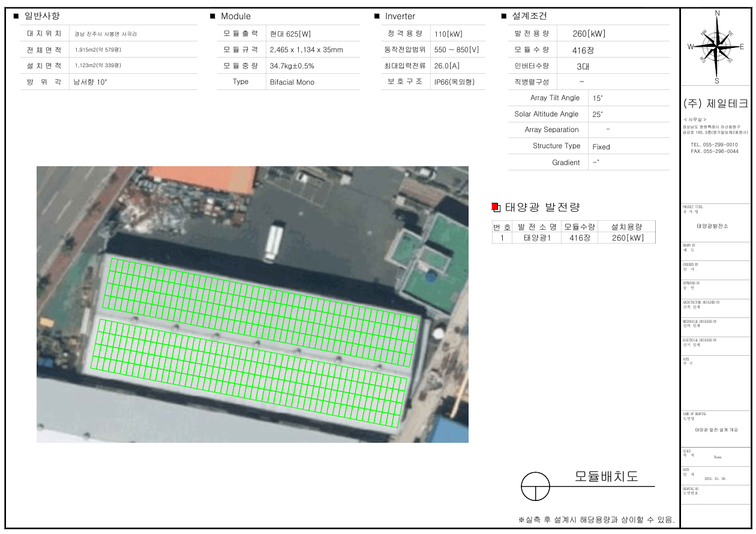The width and height of the screenshot is (756, 534).
Task: Click the black bullet beside Module heading
Action: click(x=212, y=16)
